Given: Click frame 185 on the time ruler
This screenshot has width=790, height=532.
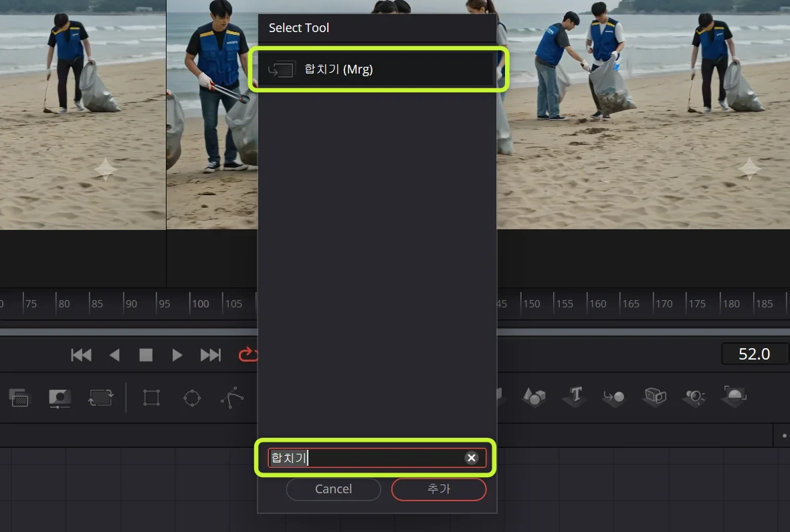Looking at the screenshot, I should coord(765,303).
